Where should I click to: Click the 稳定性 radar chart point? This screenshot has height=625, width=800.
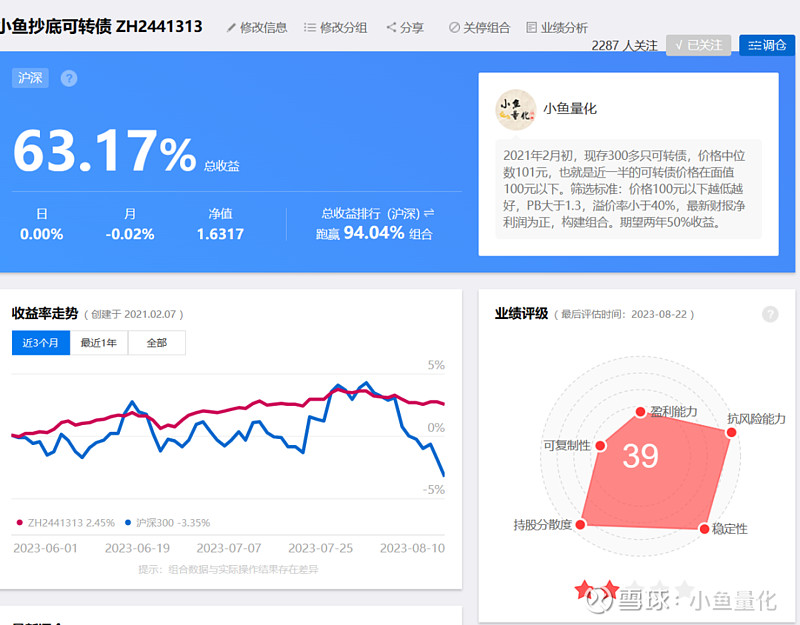coord(704,529)
